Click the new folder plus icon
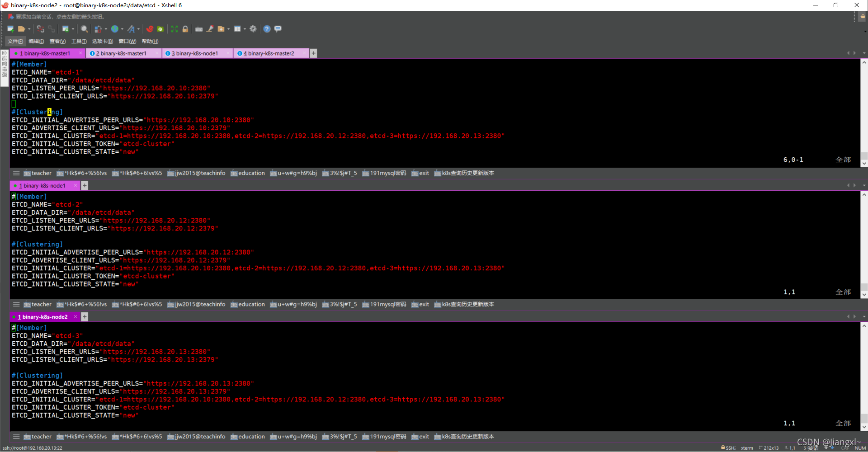This screenshot has width=868, height=452. tap(221, 29)
